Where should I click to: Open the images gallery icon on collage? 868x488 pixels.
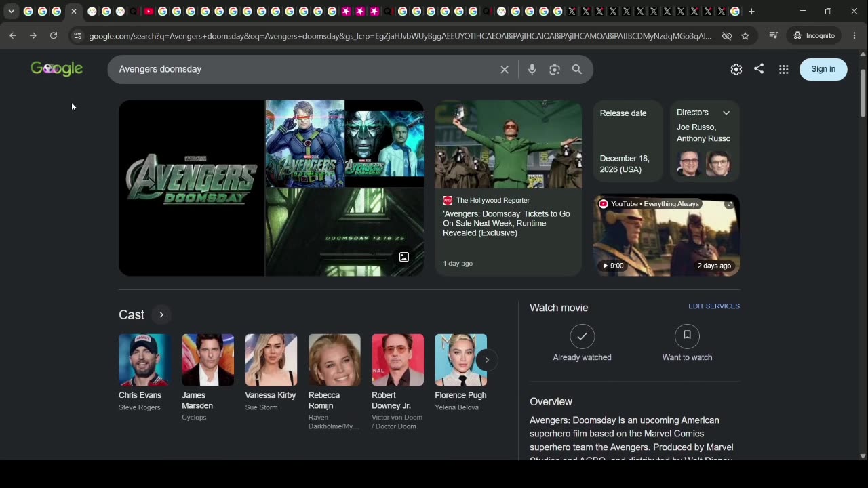[403, 257]
